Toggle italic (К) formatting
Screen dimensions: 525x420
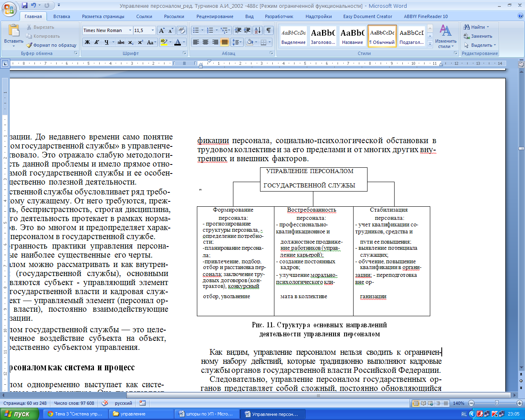point(97,42)
